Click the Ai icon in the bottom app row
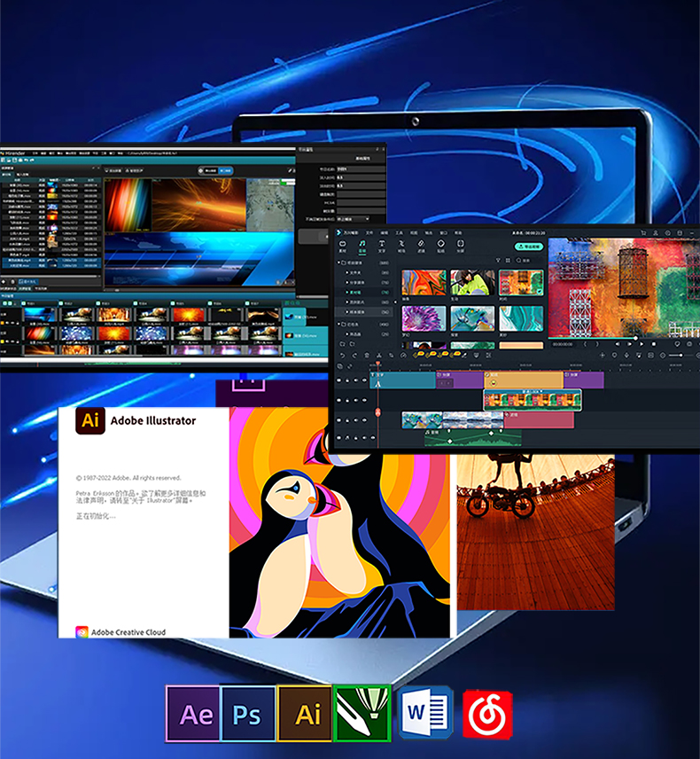Image resolution: width=700 pixels, height=759 pixels. click(304, 713)
